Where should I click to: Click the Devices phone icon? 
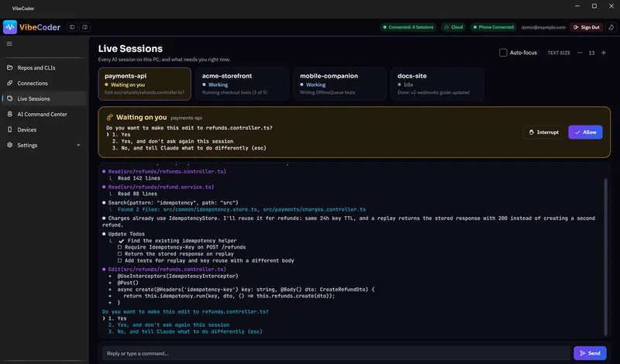click(10, 129)
